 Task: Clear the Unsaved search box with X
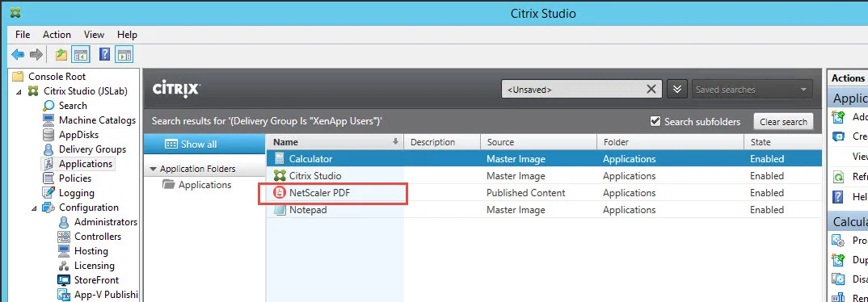coord(651,89)
